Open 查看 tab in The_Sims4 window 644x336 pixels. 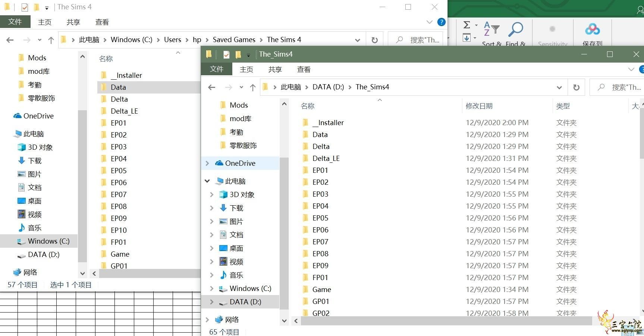click(x=304, y=69)
